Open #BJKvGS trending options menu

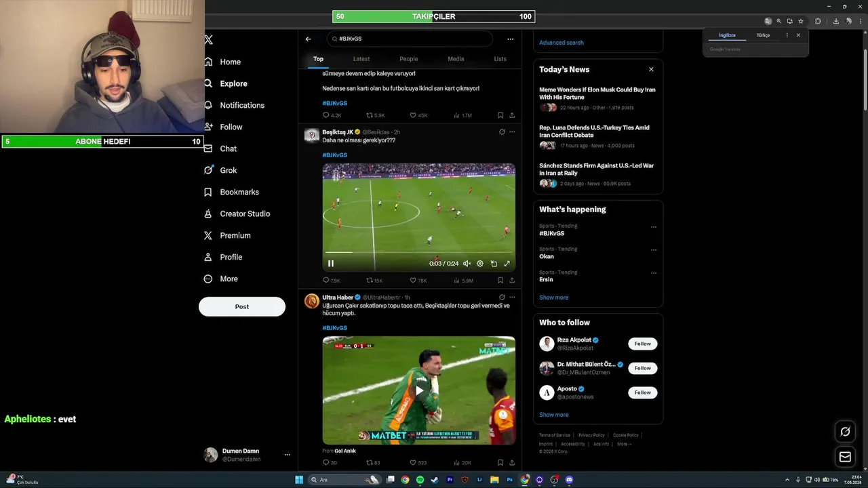click(654, 227)
